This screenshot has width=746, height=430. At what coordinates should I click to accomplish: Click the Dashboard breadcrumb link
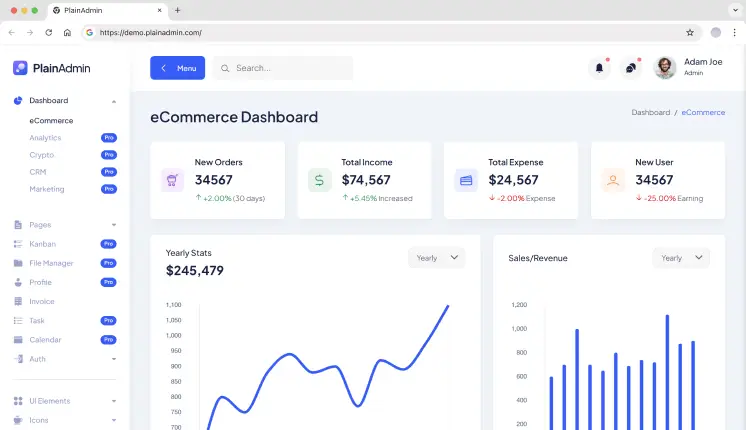click(x=650, y=112)
